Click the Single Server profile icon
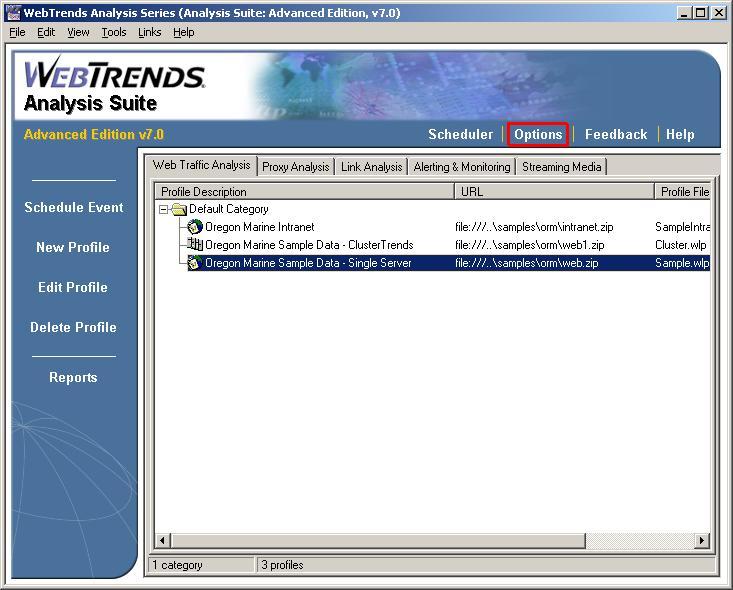733x590 pixels. (x=195, y=263)
